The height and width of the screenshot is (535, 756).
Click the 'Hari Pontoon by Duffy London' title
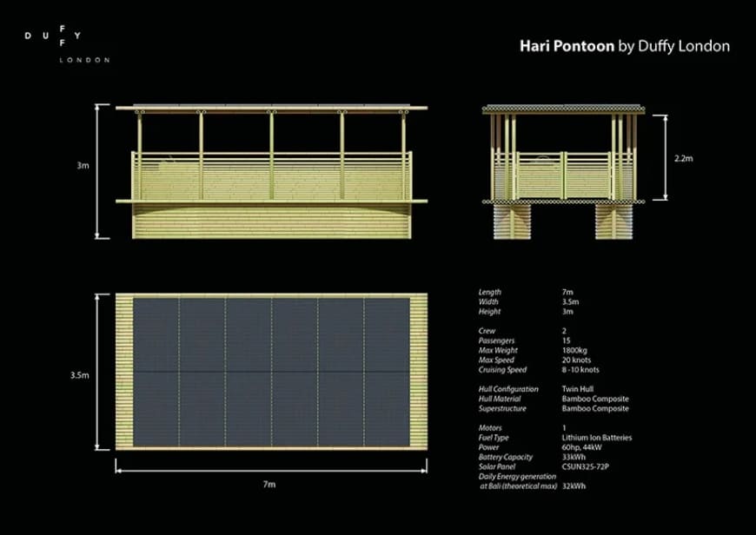(625, 46)
